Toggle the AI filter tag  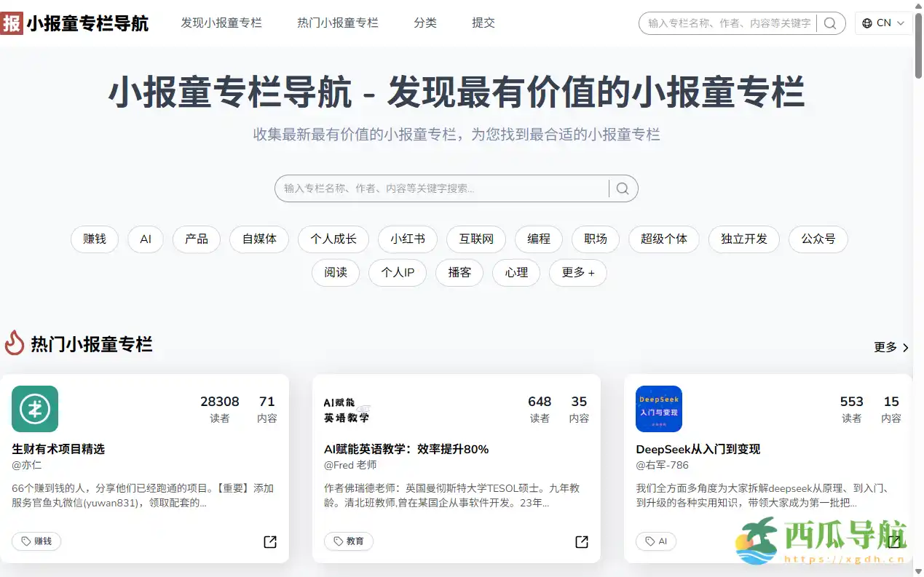(145, 239)
